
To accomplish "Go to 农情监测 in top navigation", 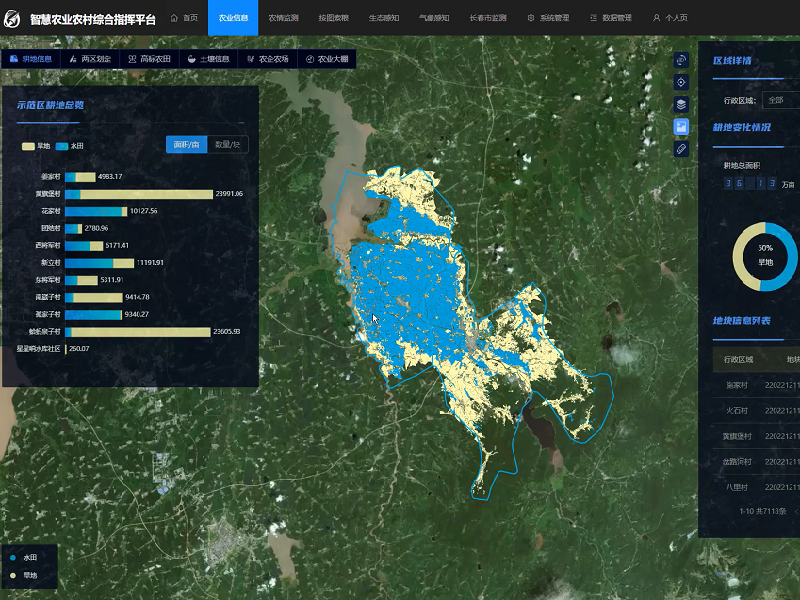I will [x=283, y=18].
